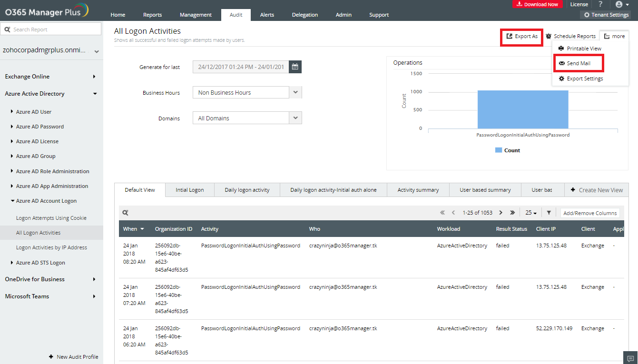Go to next page of results
The image size is (638, 364).
501,213
